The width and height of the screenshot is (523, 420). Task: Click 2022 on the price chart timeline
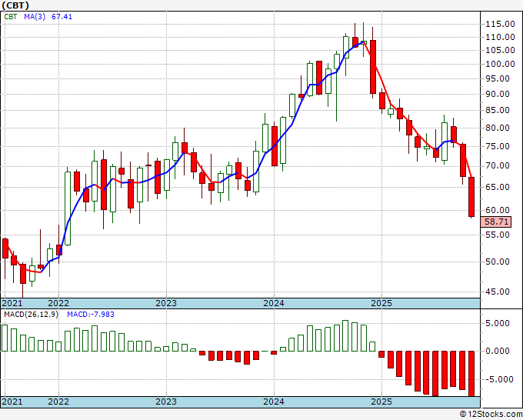tap(58, 303)
